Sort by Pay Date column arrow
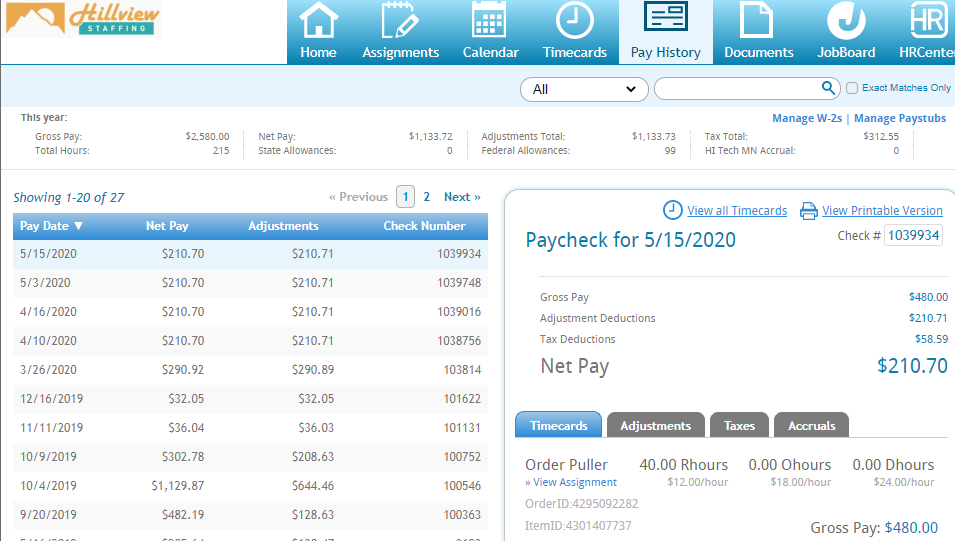The height and width of the screenshot is (541, 955). click(78, 226)
